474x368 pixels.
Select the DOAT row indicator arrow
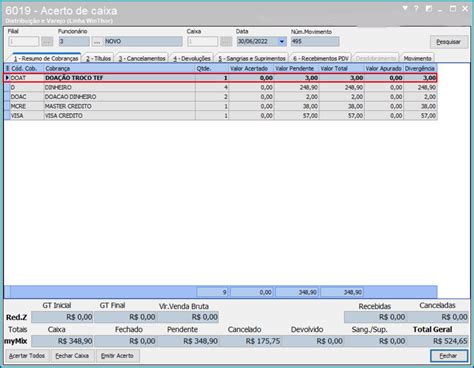(x=7, y=78)
